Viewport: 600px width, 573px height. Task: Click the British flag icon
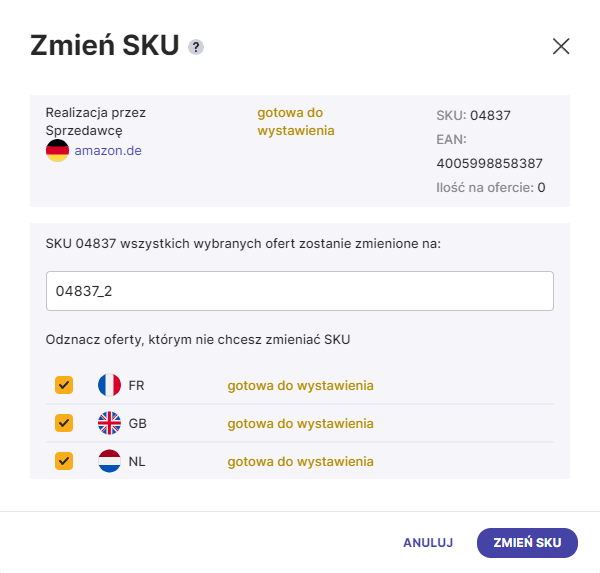point(109,423)
